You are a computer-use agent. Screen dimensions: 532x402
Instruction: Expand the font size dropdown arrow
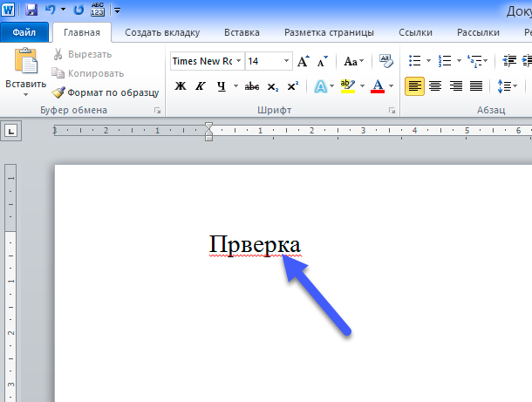point(286,61)
